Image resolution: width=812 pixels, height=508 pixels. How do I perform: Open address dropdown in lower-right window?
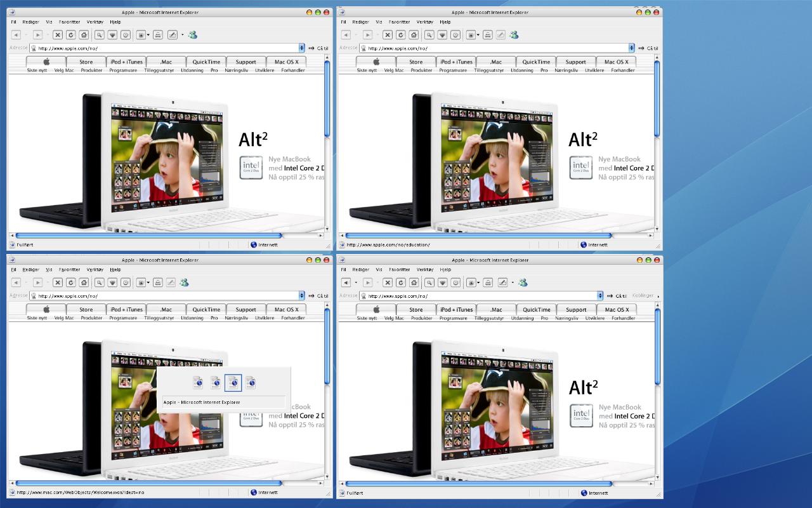[599, 295]
